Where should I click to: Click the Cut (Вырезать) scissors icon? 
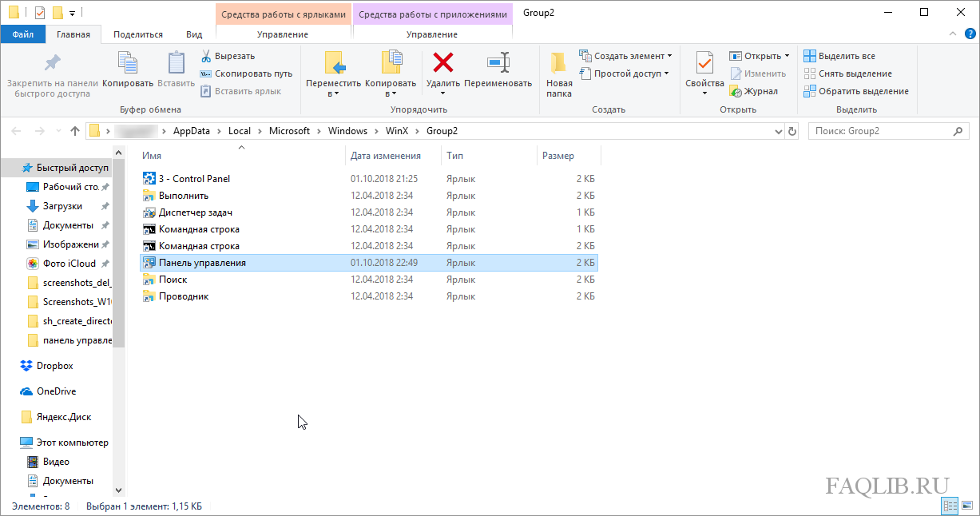(x=206, y=56)
